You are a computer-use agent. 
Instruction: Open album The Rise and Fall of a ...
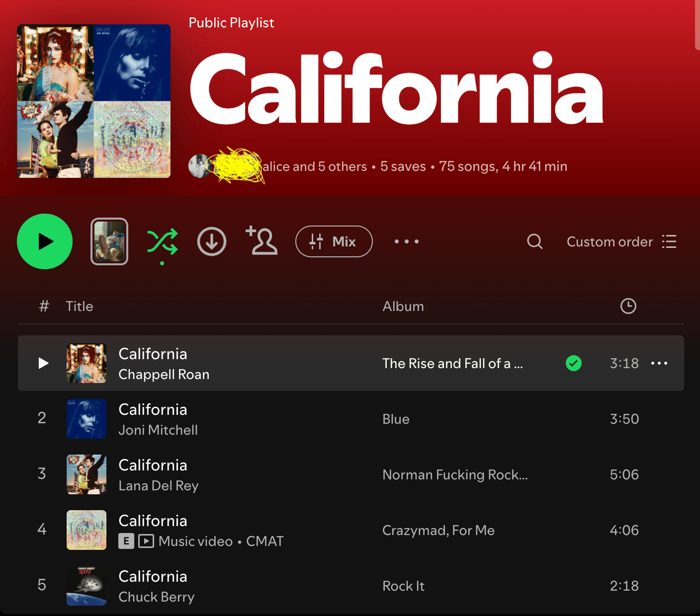(452, 364)
